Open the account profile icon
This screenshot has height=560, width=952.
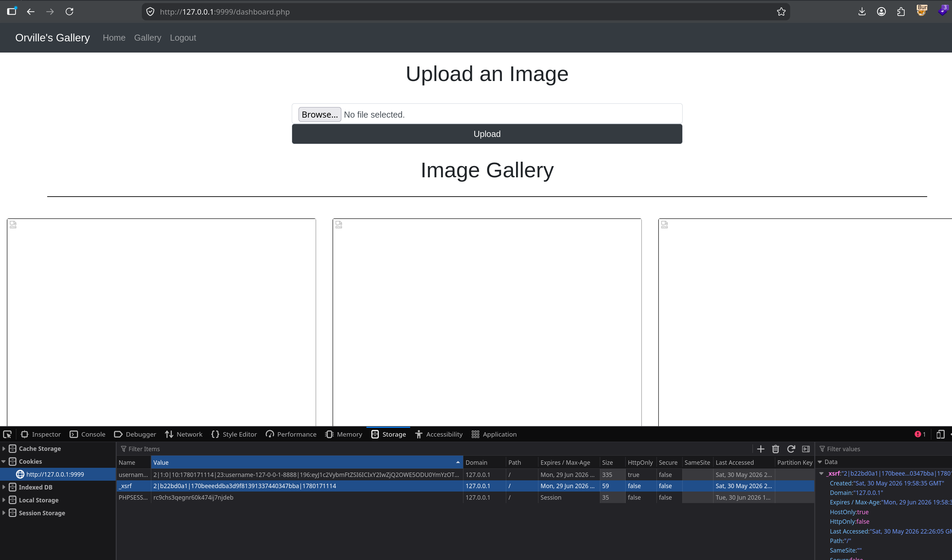pos(881,12)
